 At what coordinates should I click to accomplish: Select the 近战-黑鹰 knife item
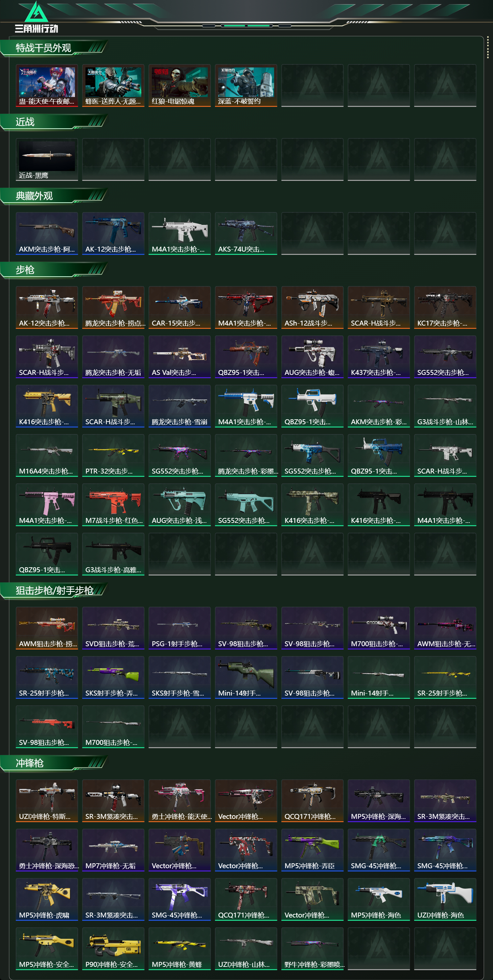(47, 159)
